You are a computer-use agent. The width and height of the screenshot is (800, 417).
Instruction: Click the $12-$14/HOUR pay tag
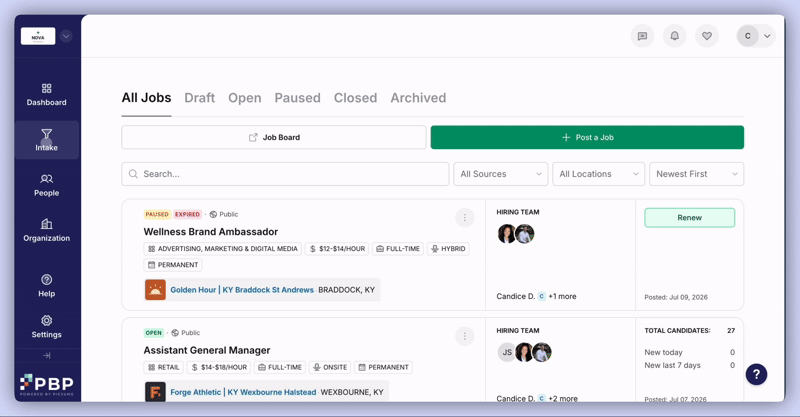(x=337, y=249)
